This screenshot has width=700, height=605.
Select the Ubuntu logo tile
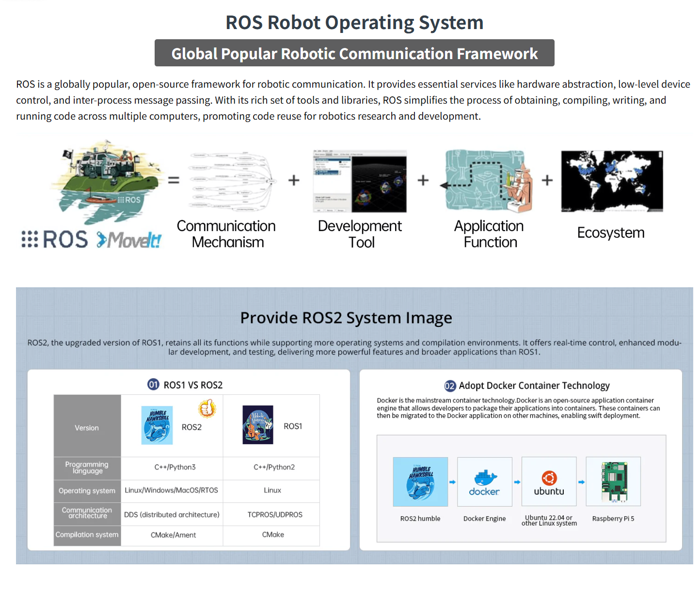549,482
